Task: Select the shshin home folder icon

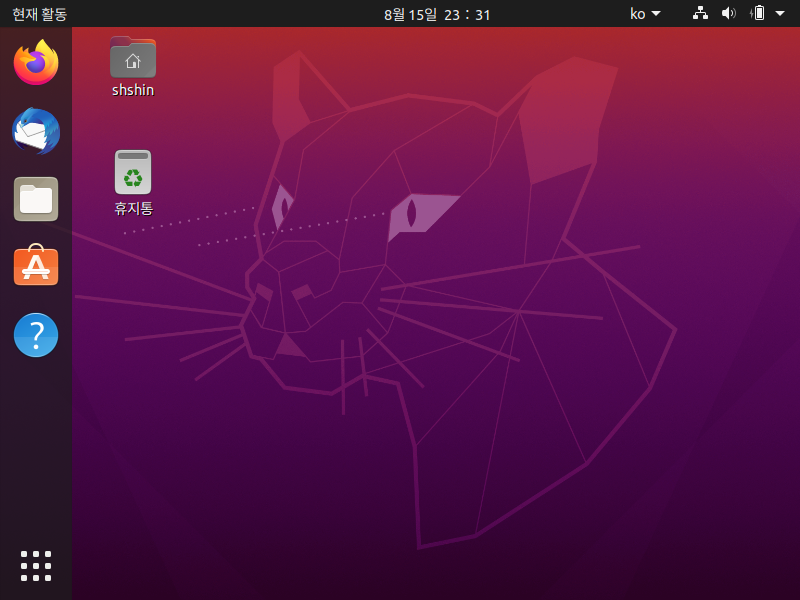Action: pos(133,57)
